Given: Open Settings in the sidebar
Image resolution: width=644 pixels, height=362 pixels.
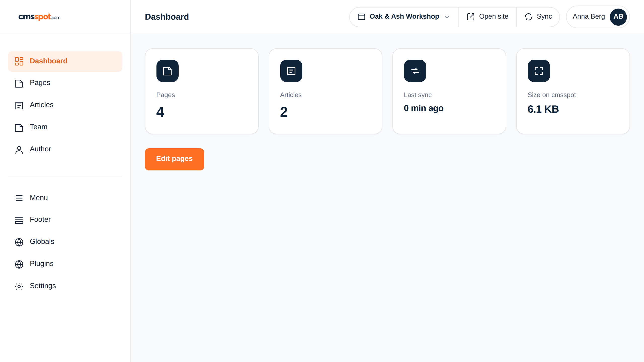Looking at the screenshot, I should coord(65,286).
